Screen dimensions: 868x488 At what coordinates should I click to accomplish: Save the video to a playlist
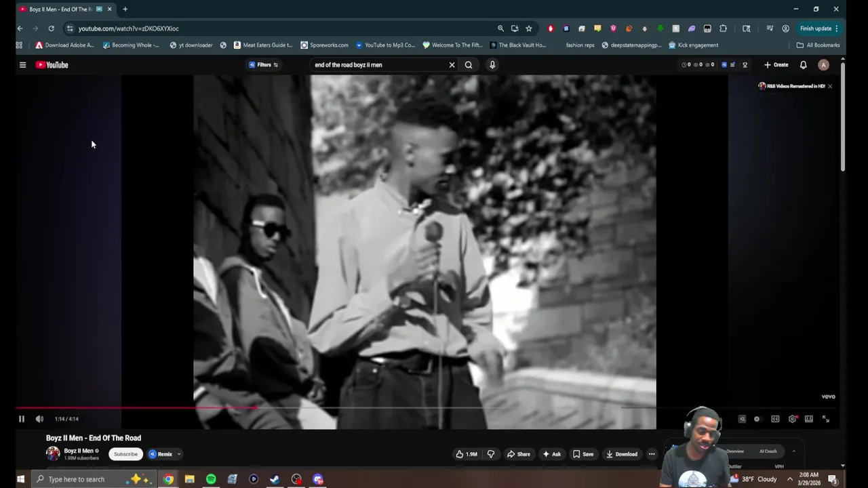583,454
